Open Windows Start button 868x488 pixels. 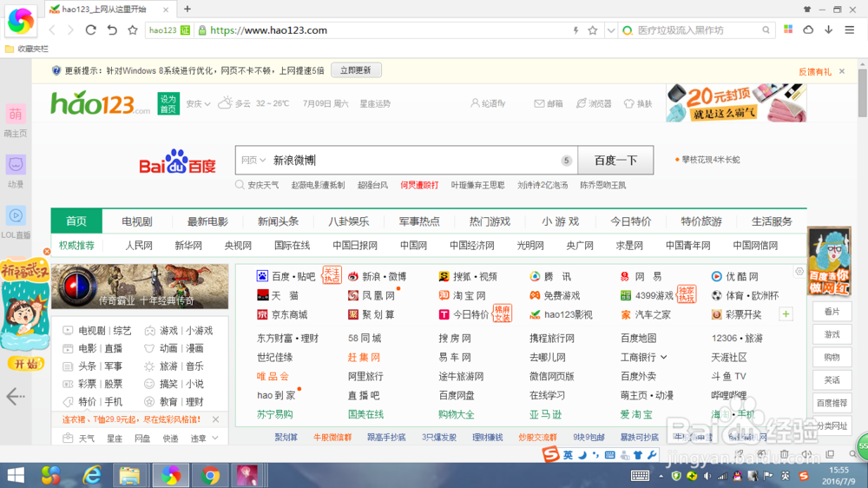pyautogui.click(x=16, y=475)
